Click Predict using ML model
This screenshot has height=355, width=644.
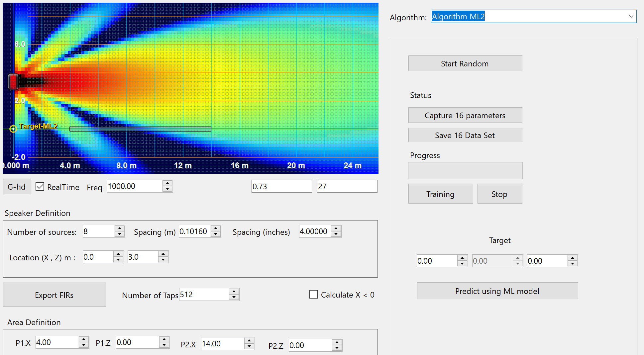click(x=497, y=291)
